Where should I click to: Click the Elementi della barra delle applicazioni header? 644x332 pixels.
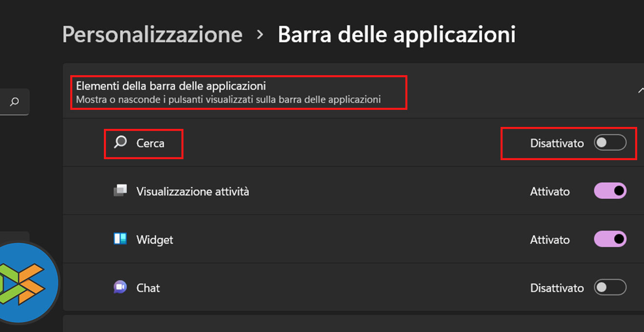(171, 86)
